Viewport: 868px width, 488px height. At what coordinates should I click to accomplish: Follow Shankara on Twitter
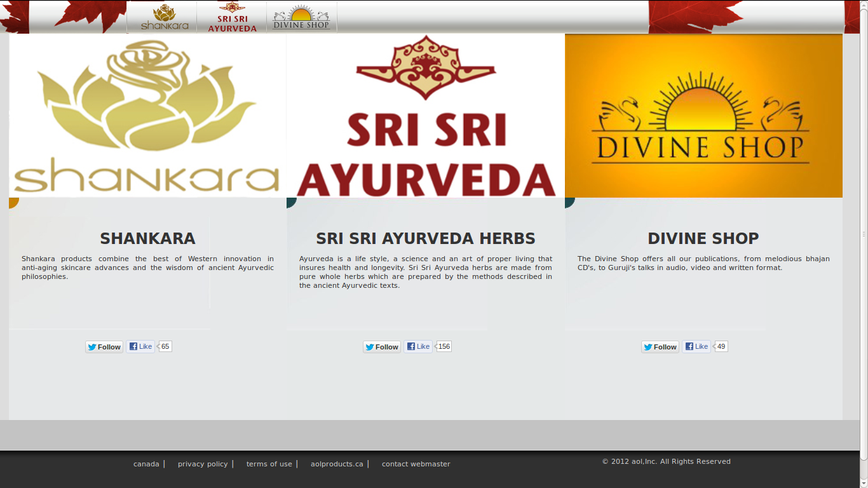[x=104, y=347]
